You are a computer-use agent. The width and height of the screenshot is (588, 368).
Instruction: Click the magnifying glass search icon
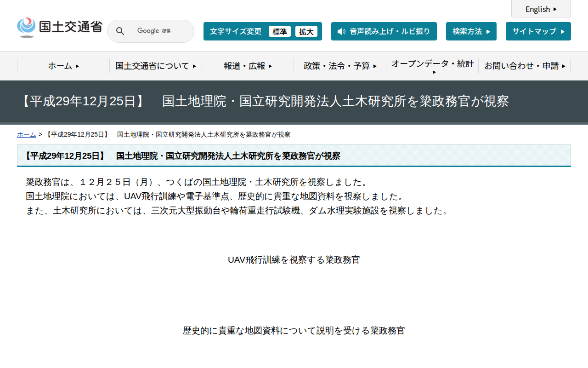pyautogui.click(x=120, y=31)
